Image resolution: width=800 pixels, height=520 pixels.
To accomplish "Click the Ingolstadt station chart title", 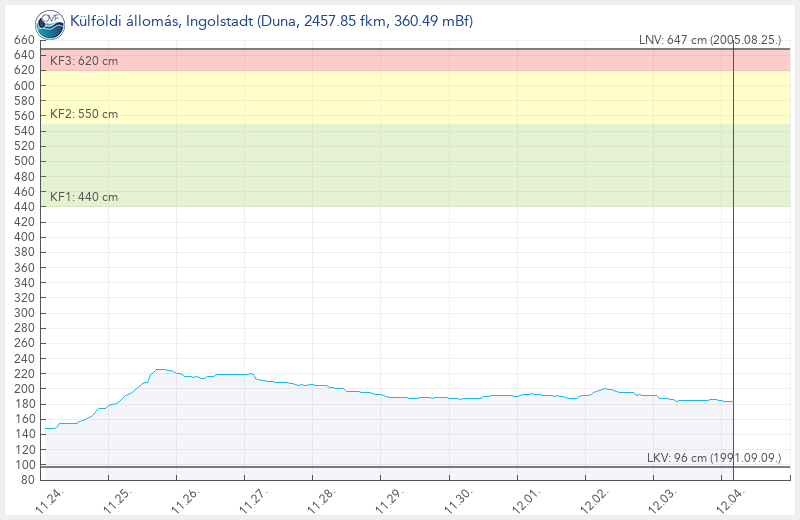I will [271, 21].
